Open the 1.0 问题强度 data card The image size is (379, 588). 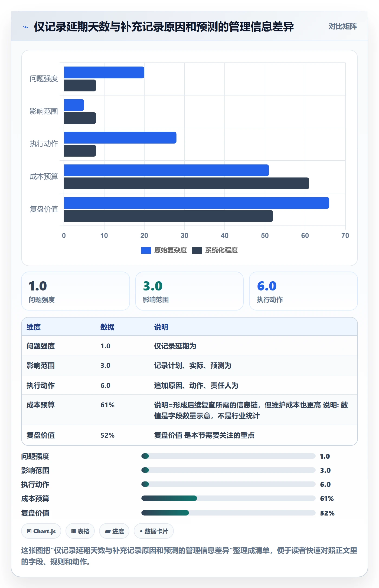76,291
